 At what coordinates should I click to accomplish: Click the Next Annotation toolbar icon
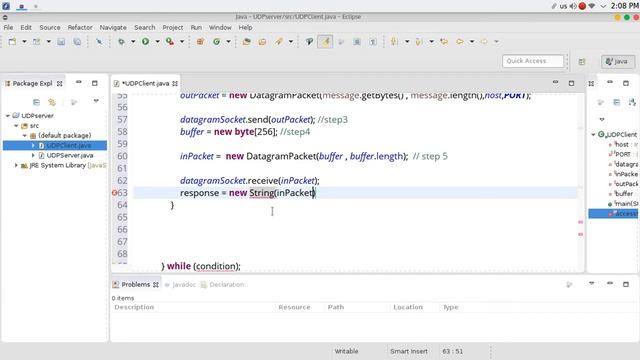pyautogui.click(x=394, y=42)
